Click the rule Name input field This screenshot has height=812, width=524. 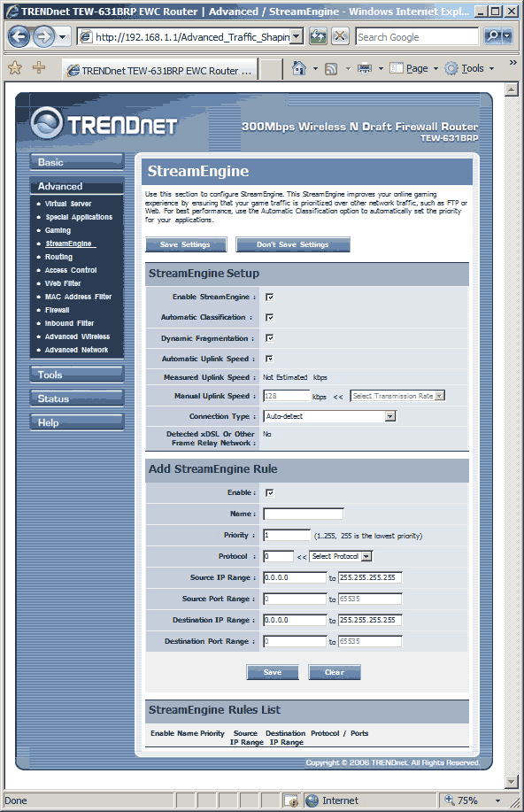point(304,514)
